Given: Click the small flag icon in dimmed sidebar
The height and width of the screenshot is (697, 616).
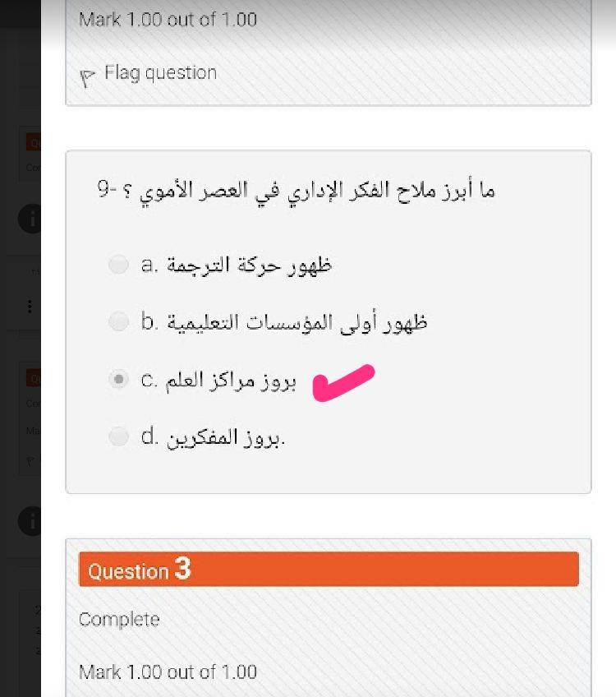Looking at the screenshot, I should [x=30, y=460].
